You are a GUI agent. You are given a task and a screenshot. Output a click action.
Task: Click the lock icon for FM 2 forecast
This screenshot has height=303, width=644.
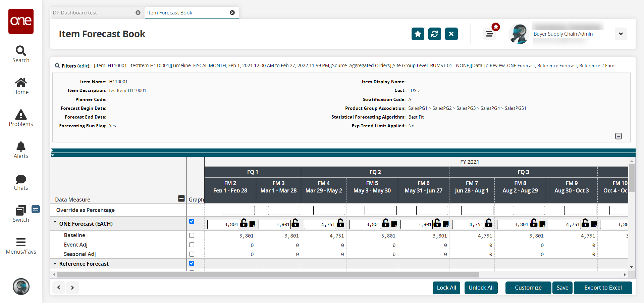click(244, 223)
